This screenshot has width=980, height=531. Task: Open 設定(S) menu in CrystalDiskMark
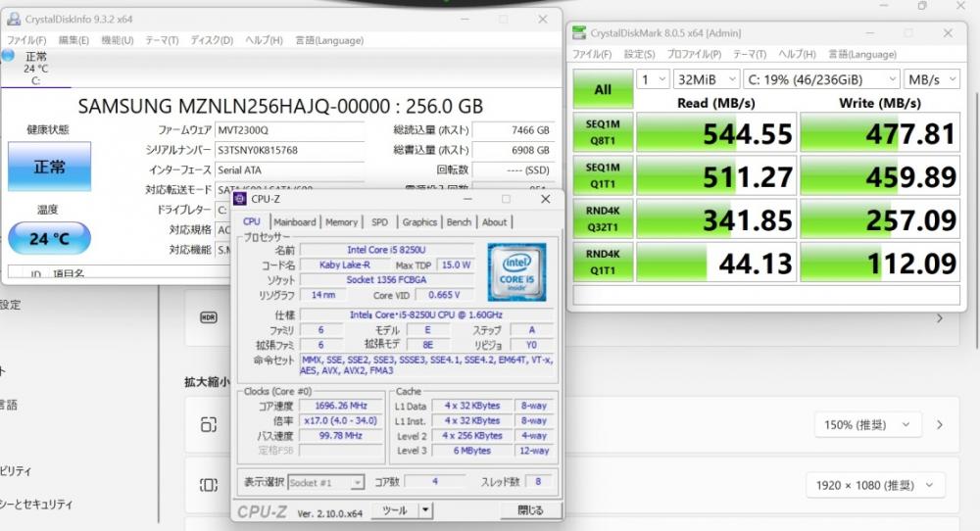click(x=639, y=54)
